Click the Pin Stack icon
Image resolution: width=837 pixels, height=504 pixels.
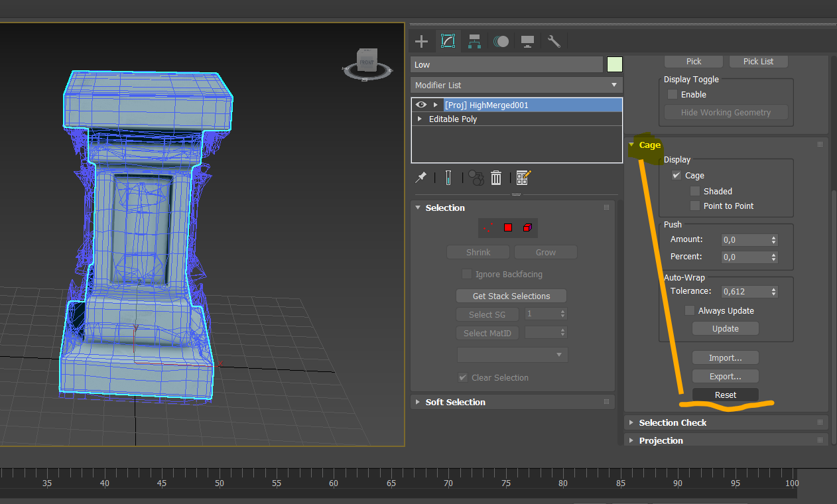pyautogui.click(x=420, y=178)
